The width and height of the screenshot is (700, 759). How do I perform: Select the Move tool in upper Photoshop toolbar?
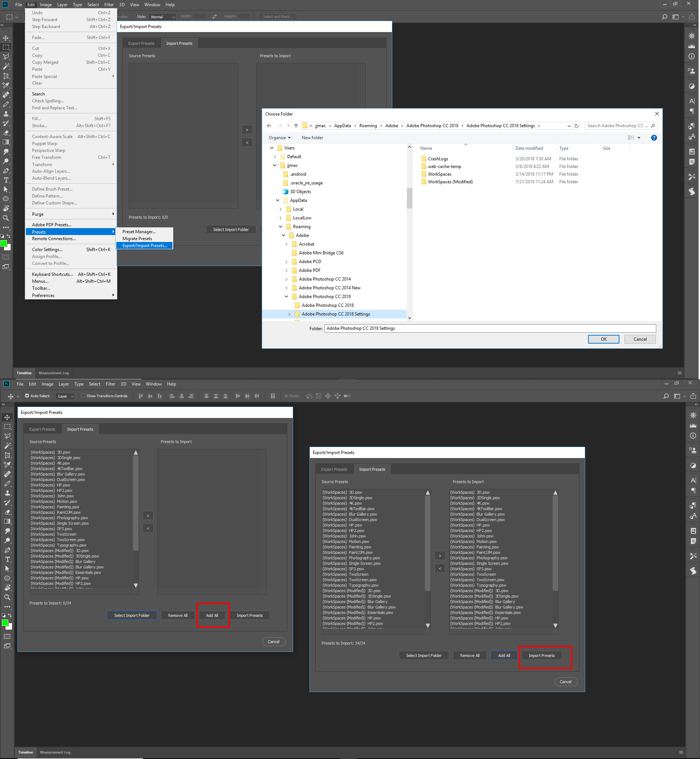click(x=6, y=38)
